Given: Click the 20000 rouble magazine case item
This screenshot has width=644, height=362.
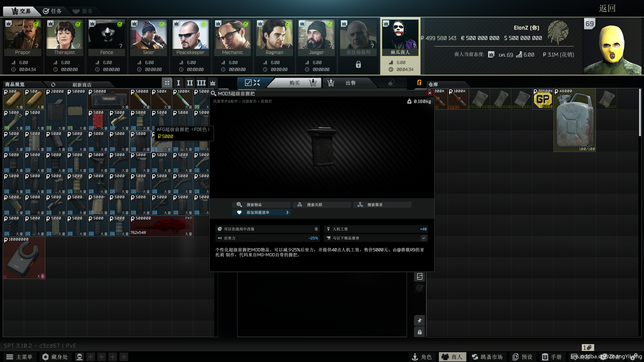Looking at the screenshot, I should coord(56,109).
